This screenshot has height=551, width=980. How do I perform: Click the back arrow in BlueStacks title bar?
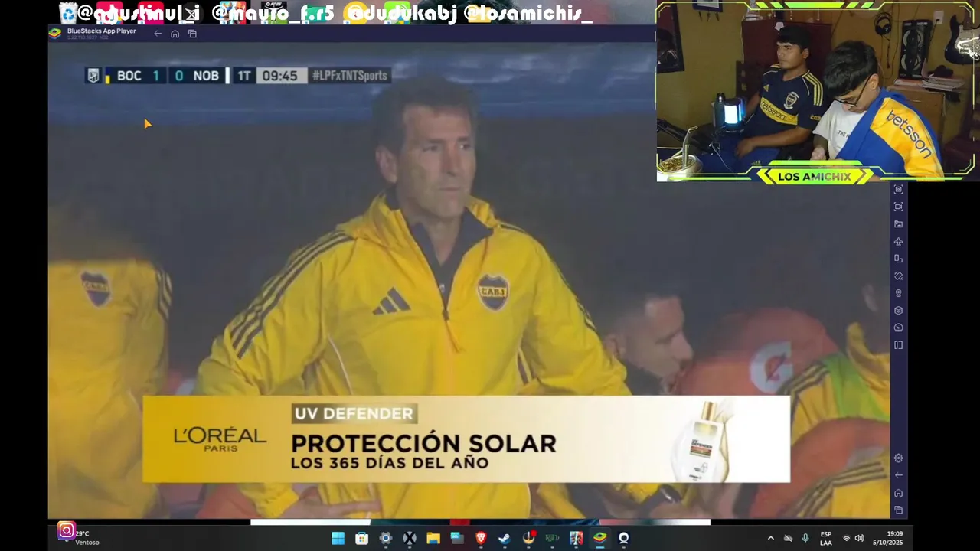coord(158,34)
